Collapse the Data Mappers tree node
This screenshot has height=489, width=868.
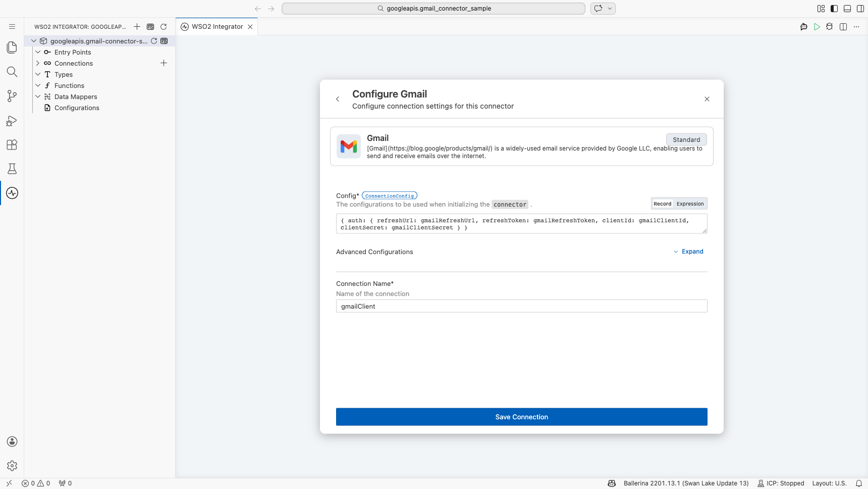38,96
